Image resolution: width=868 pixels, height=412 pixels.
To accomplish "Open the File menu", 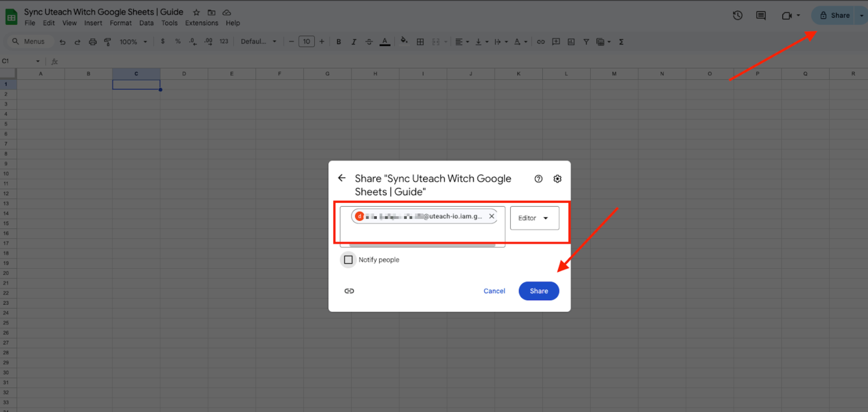I will (x=30, y=23).
